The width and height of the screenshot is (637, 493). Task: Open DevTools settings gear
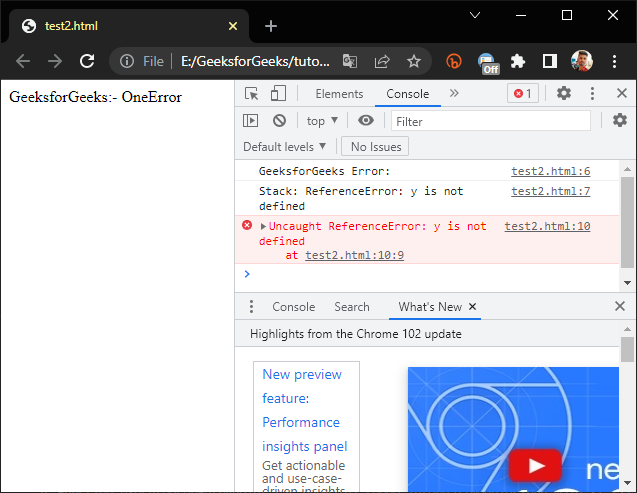(x=564, y=93)
